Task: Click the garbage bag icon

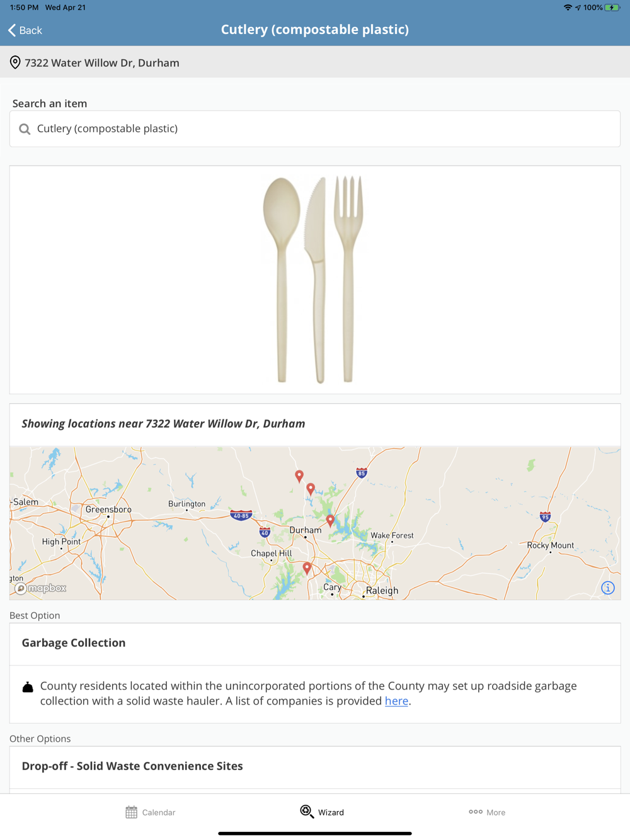Action: pos(28,687)
